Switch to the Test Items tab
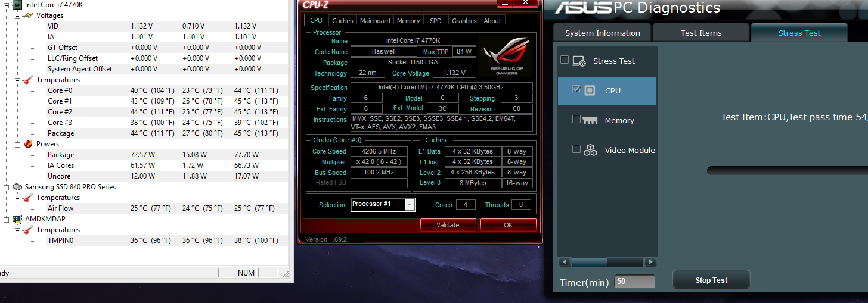Image resolution: width=868 pixels, height=303 pixels. (x=701, y=33)
